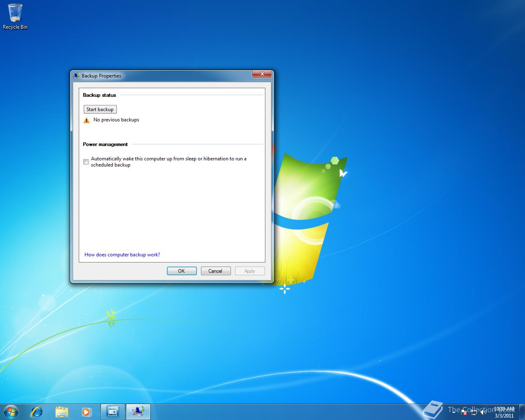525x420 pixels.
Task: Confirm the dialog with OK
Action: (x=182, y=271)
